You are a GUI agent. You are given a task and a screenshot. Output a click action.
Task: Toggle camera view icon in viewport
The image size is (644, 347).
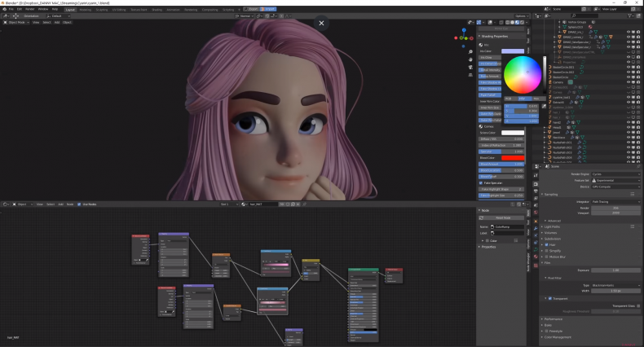click(x=470, y=68)
